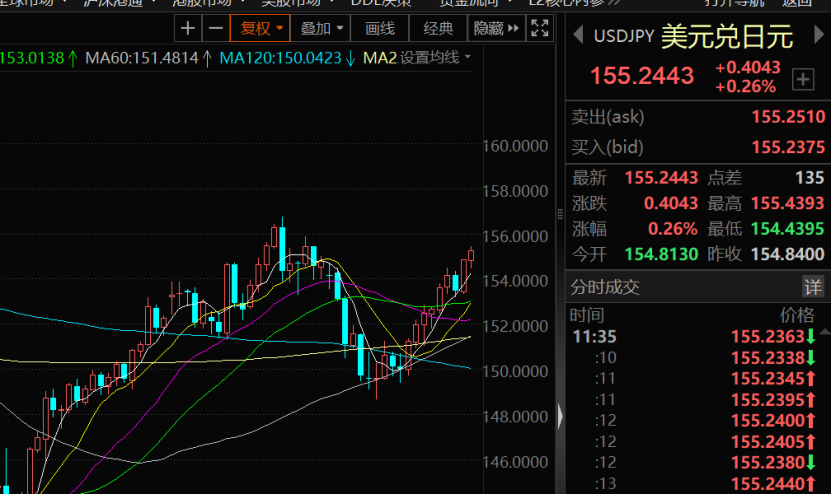Click the minus zoom-out chart button
Screen dimensions: 831x495
(x=214, y=29)
